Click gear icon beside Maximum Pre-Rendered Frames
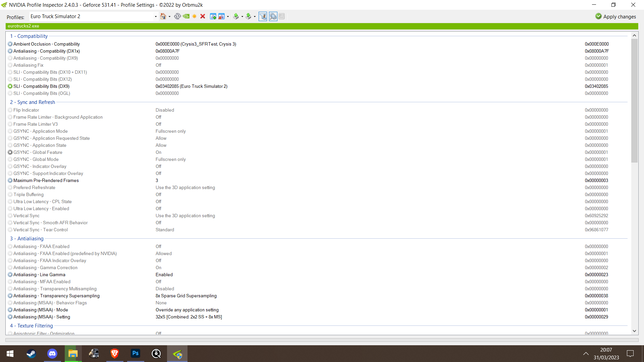 click(10, 180)
